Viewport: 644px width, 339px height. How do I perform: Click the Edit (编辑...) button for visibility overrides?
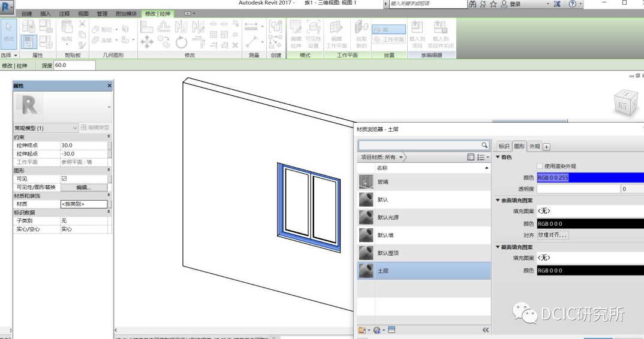click(x=83, y=187)
